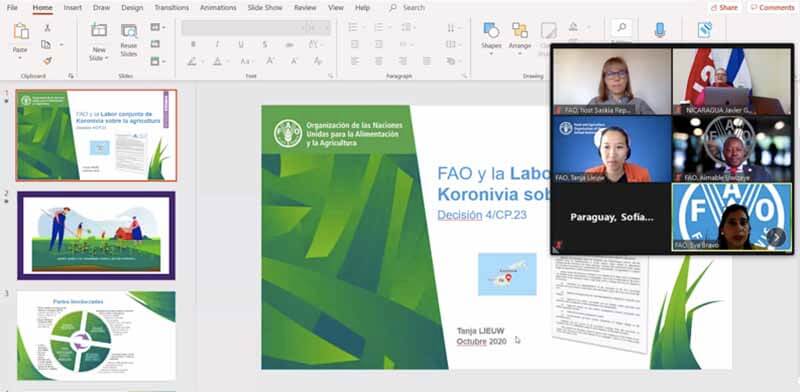Viewport: 800px width, 392px height.
Task: Click the Increase List Level icon
Action: coord(379,44)
